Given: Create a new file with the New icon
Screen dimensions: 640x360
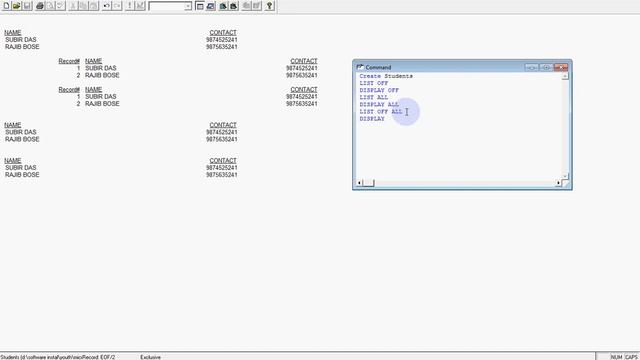Looking at the screenshot, I should [6, 6].
